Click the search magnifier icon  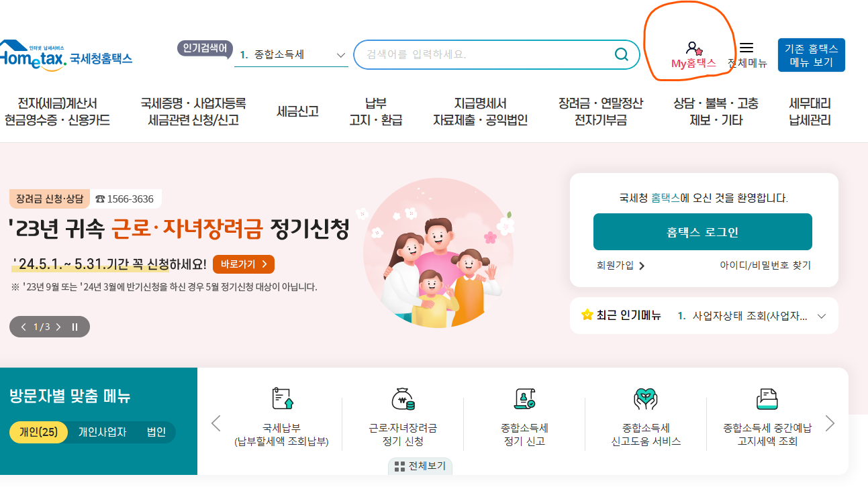tap(620, 55)
